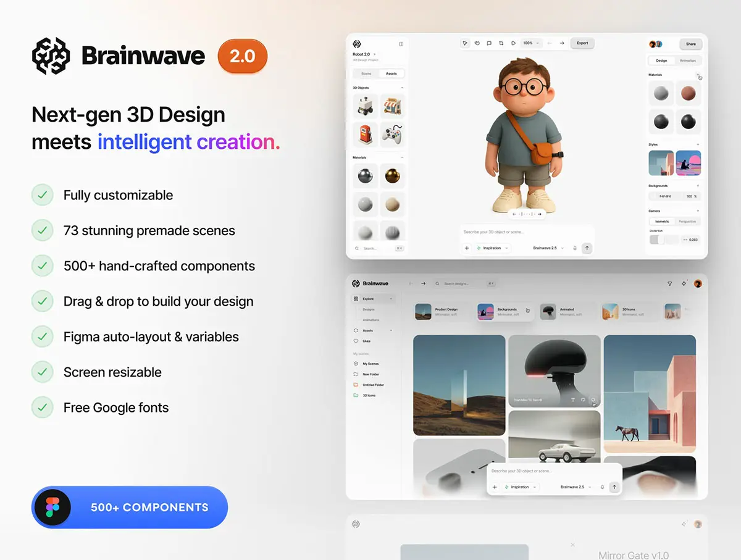This screenshot has height=560, width=741.
Task: Expand the Assets item in gallery sidebar
Action: coord(373,330)
